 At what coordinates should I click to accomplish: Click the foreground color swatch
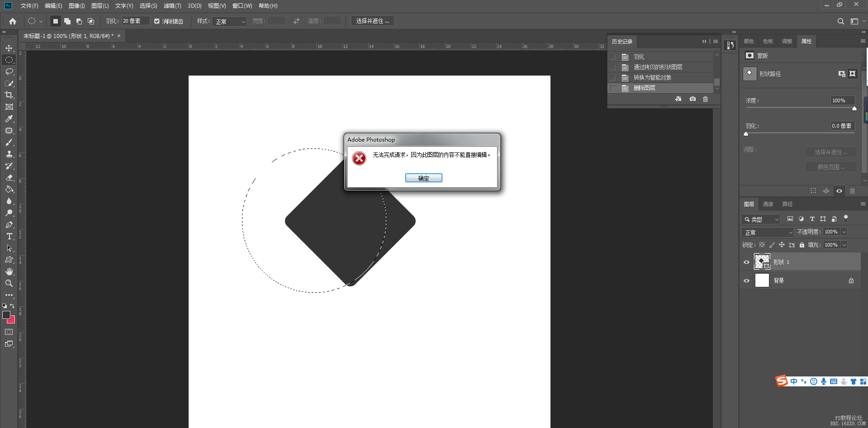[6, 315]
